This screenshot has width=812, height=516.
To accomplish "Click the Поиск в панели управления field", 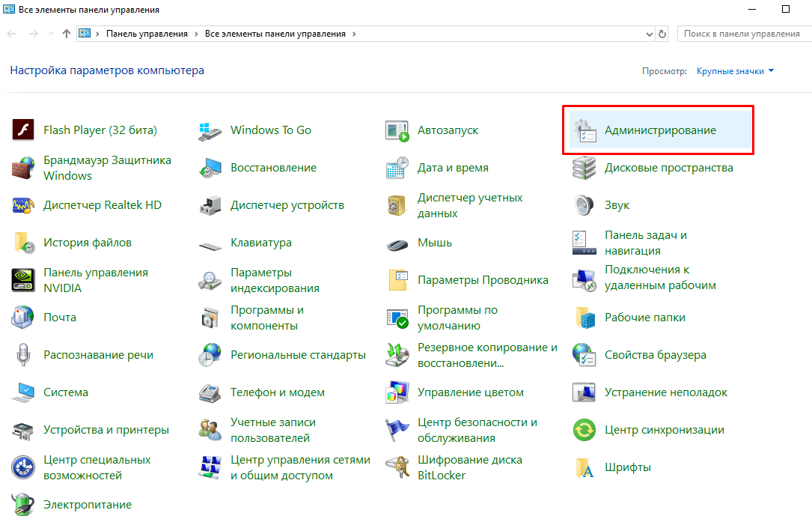I will [x=744, y=34].
